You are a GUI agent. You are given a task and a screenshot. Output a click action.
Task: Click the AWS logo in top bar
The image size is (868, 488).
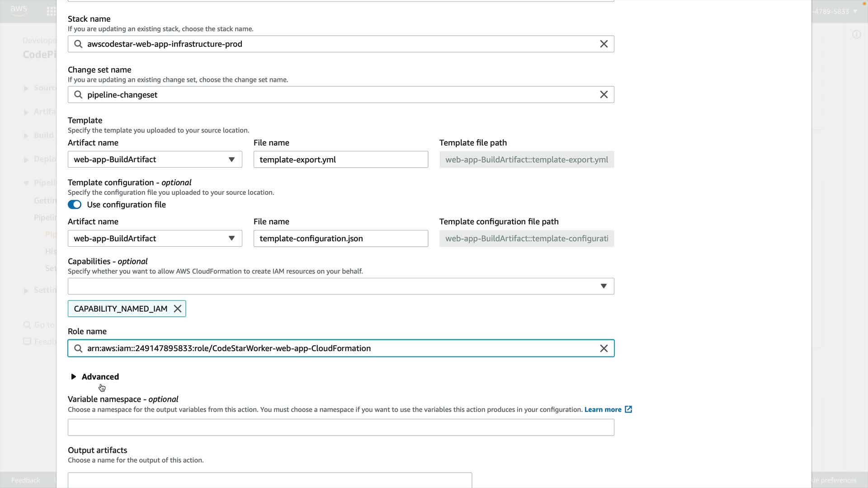(19, 10)
